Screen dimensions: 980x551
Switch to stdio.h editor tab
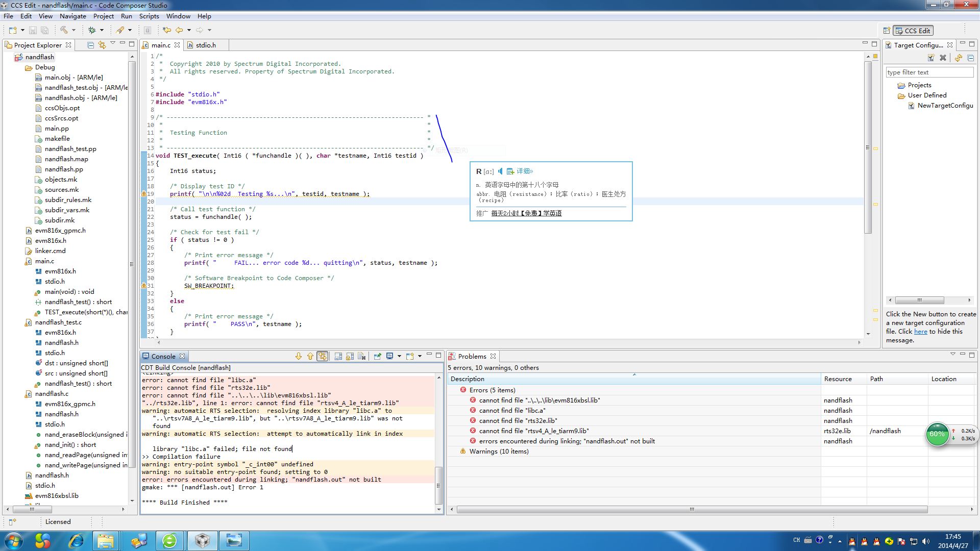click(205, 45)
